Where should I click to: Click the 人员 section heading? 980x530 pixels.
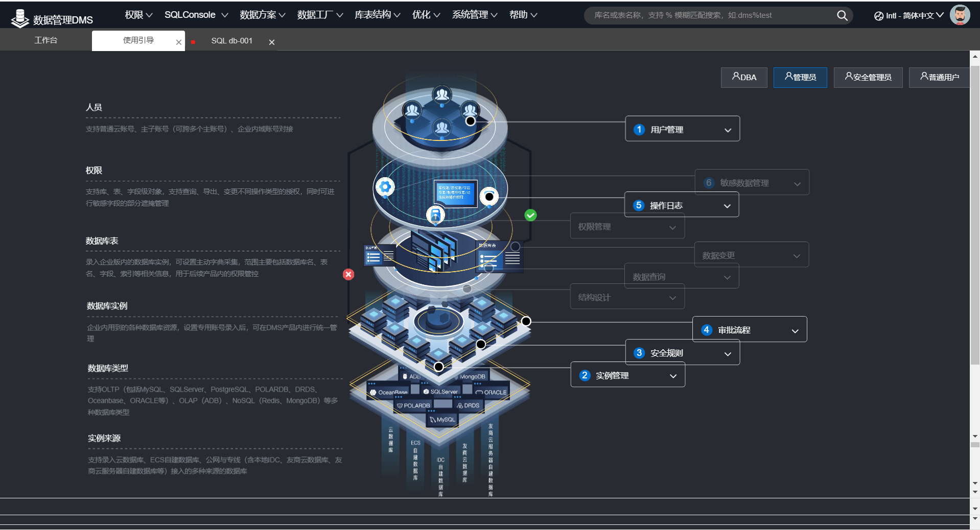(x=94, y=107)
